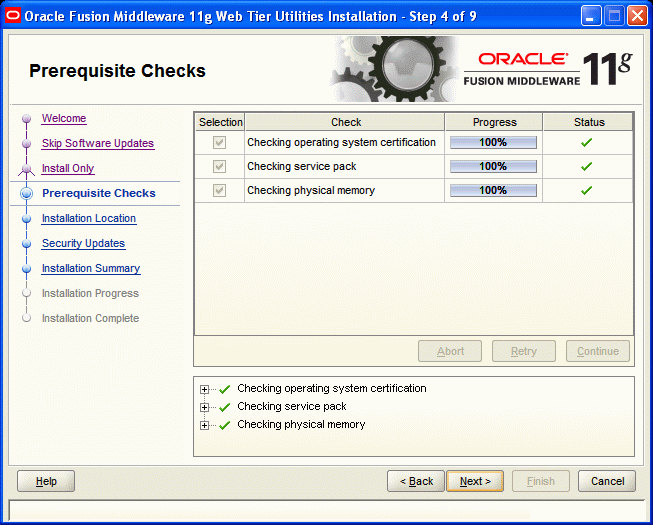The image size is (653, 525).
Task: Click progress bar for service pack check
Action: coord(493,167)
